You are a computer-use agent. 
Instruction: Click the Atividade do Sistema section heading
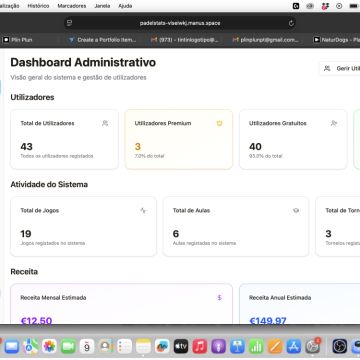(49, 184)
